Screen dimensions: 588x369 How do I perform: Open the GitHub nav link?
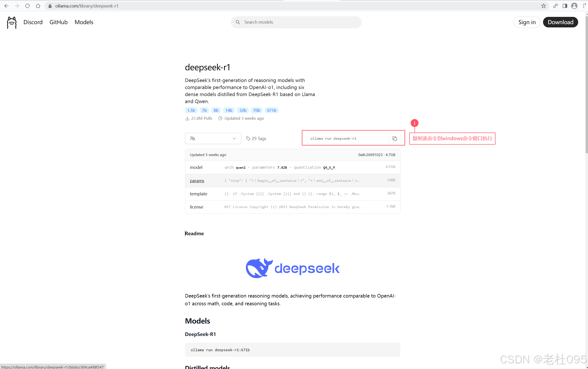point(59,22)
